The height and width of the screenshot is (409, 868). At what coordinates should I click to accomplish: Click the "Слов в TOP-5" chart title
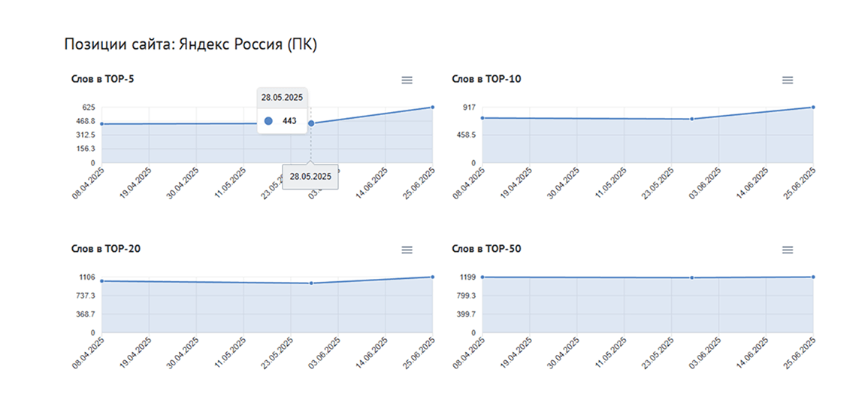tap(103, 79)
